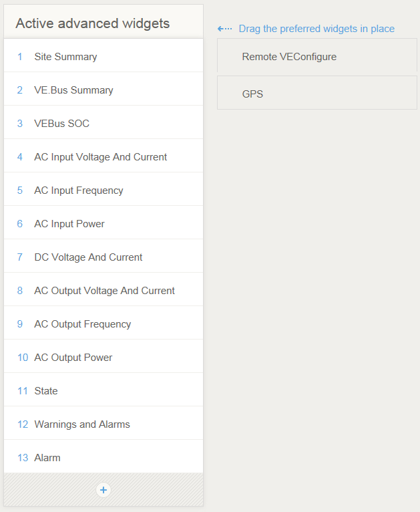Click the left arrow drag hint icon
The image size is (420, 512).
tap(225, 29)
